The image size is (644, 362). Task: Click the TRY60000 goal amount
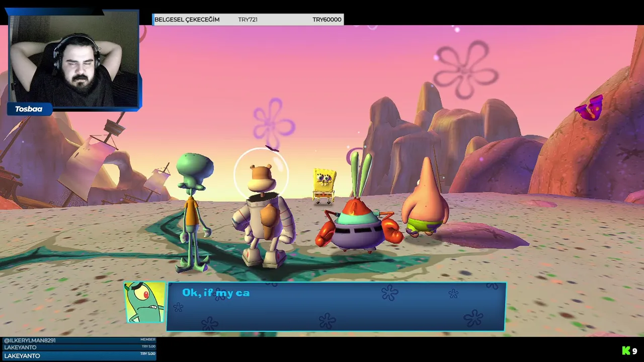tap(327, 20)
